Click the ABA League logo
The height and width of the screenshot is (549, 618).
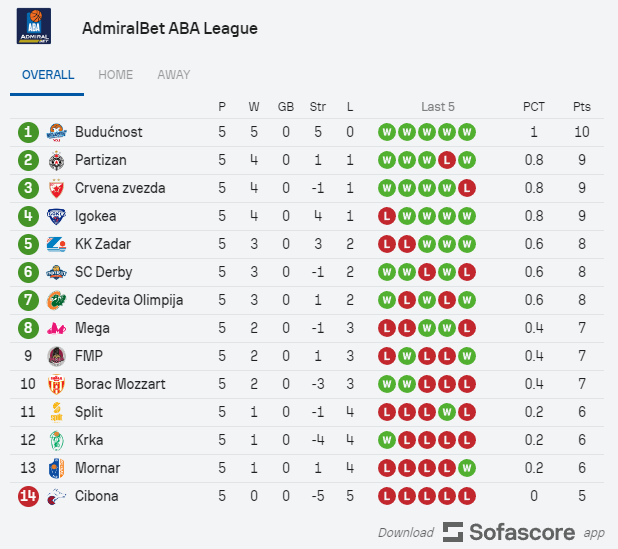(x=34, y=28)
